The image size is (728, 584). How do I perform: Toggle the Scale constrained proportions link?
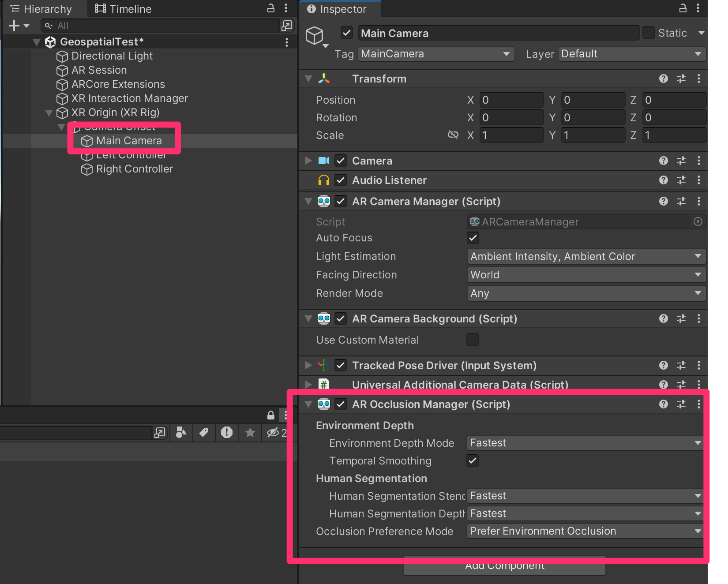[453, 135]
